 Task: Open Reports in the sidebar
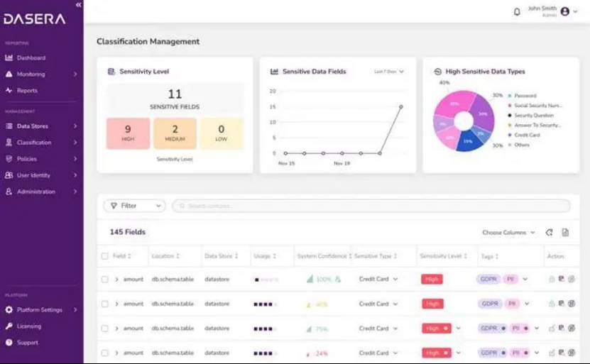[x=27, y=90]
